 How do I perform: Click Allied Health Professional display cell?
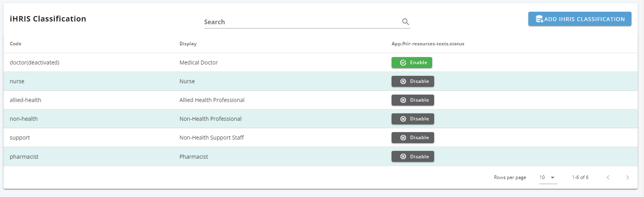[212, 100]
